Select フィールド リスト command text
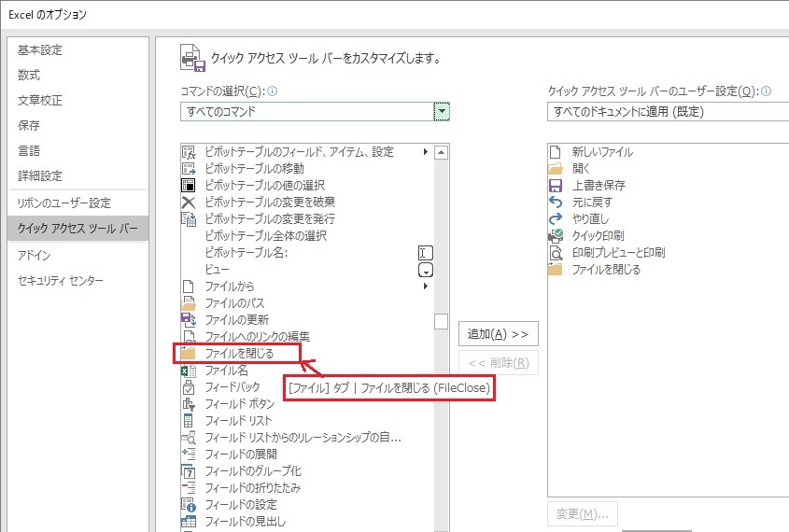789x532 pixels. [x=238, y=420]
